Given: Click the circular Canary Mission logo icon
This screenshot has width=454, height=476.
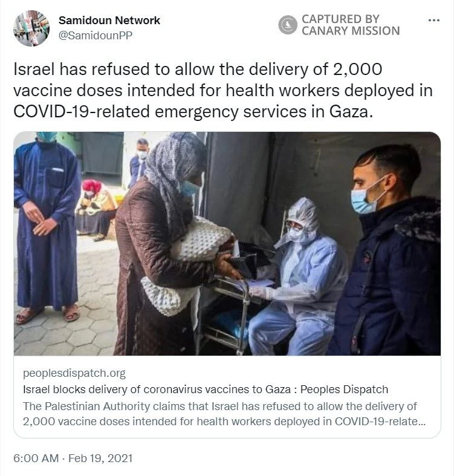Looking at the screenshot, I should 287,25.
